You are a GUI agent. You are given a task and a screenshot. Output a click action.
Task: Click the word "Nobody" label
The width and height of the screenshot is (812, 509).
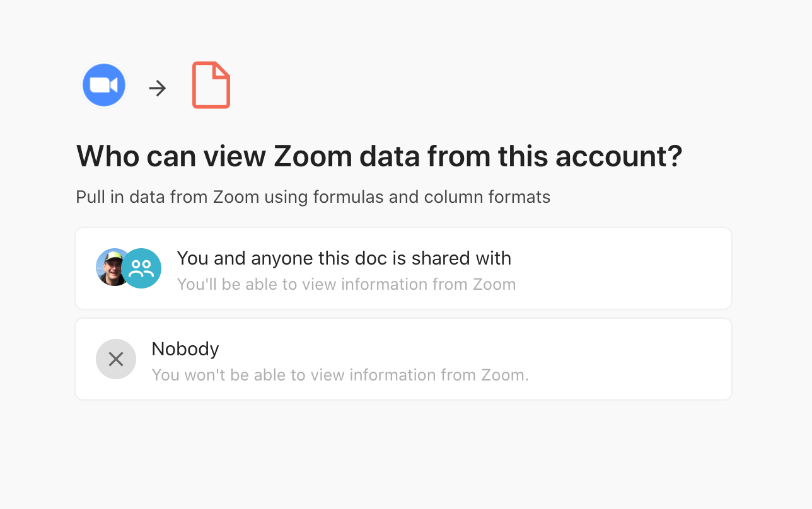(x=185, y=349)
